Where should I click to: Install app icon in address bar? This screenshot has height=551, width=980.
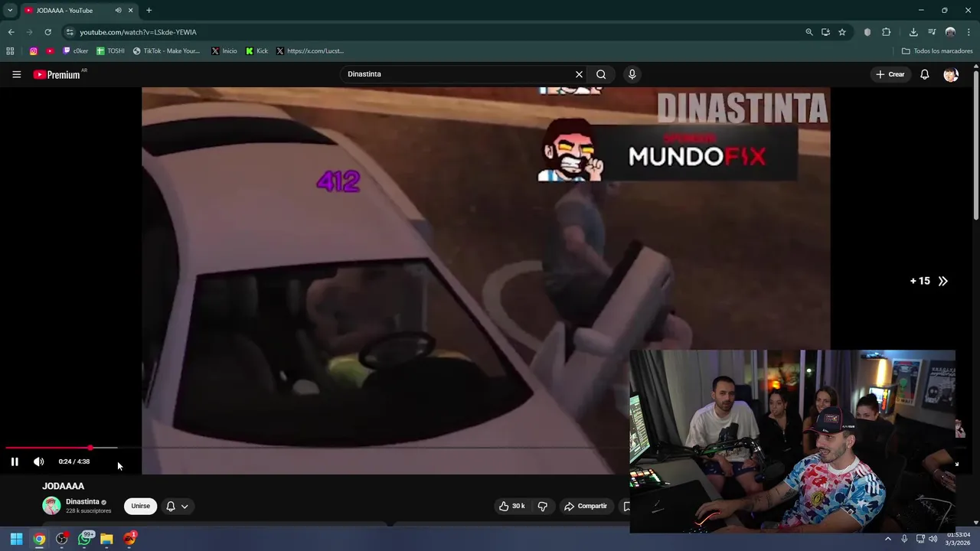[x=825, y=32]
